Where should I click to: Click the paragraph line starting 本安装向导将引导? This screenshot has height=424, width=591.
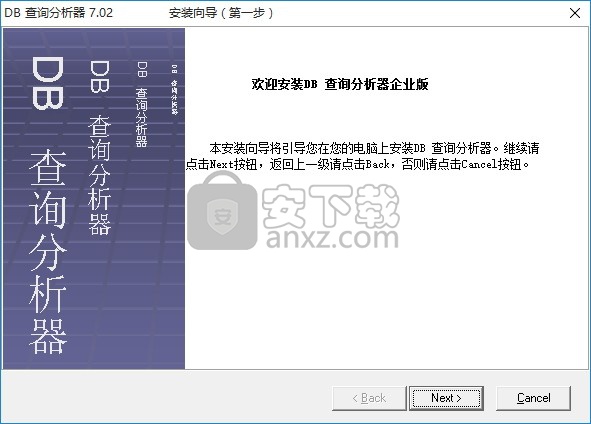(374, 148)
